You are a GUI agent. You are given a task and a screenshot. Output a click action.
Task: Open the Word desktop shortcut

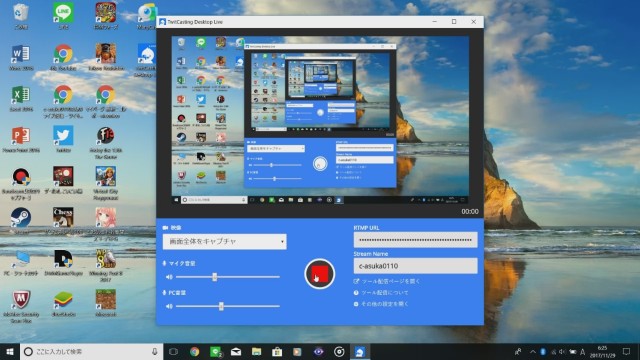point(21,57)
